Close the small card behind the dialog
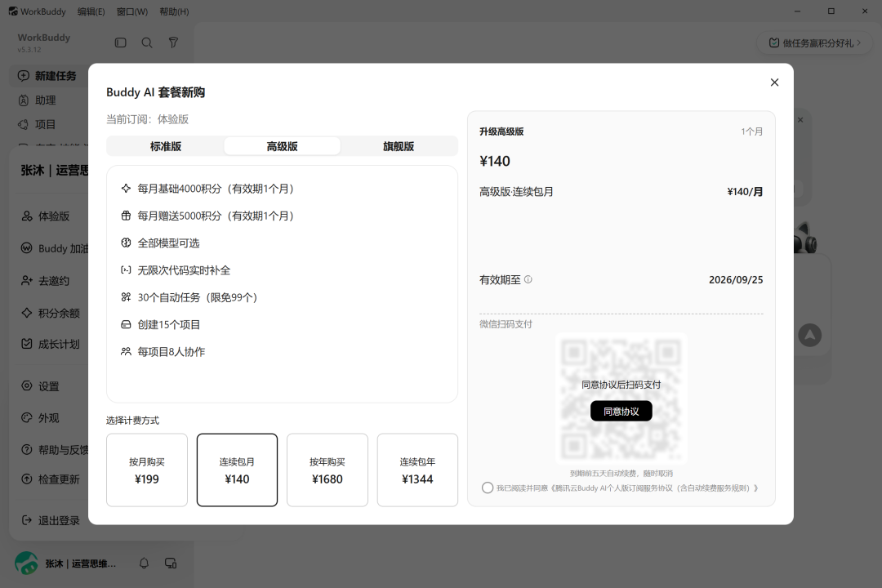 point(800,120)
